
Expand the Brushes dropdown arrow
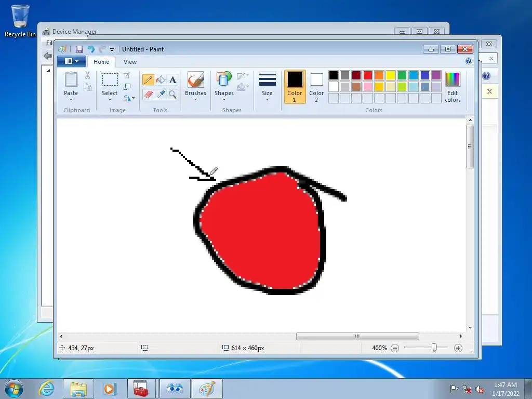(195, 99)
